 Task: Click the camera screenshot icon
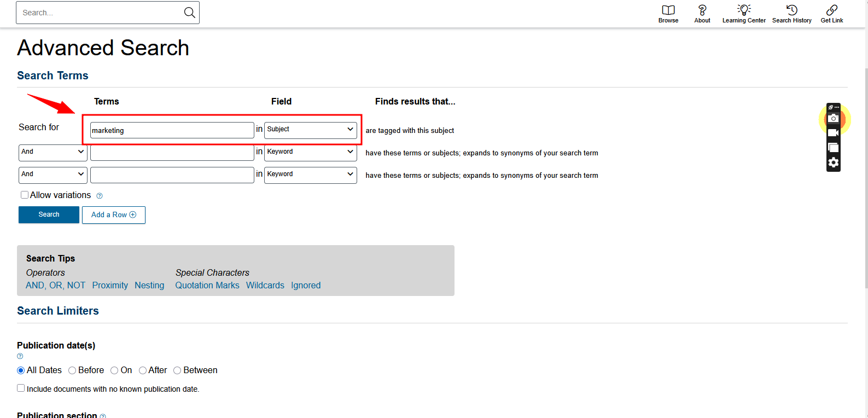[833, 119]
